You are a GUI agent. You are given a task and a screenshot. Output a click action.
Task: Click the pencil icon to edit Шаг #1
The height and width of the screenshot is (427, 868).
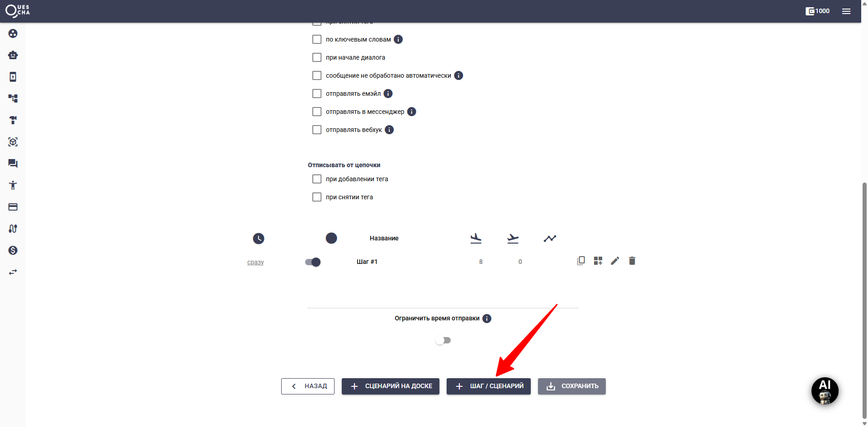click(615, 261)
